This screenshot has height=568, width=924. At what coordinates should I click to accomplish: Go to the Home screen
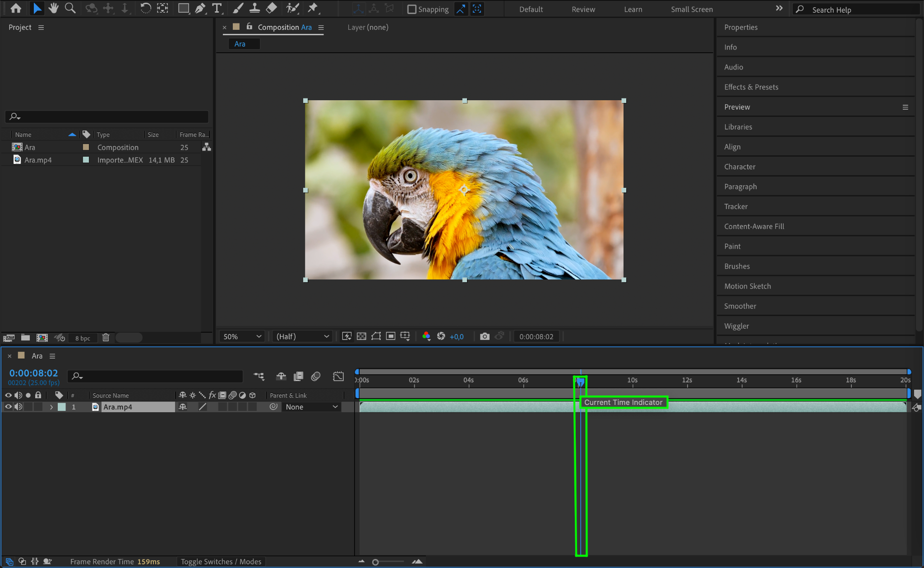[16, 8]
